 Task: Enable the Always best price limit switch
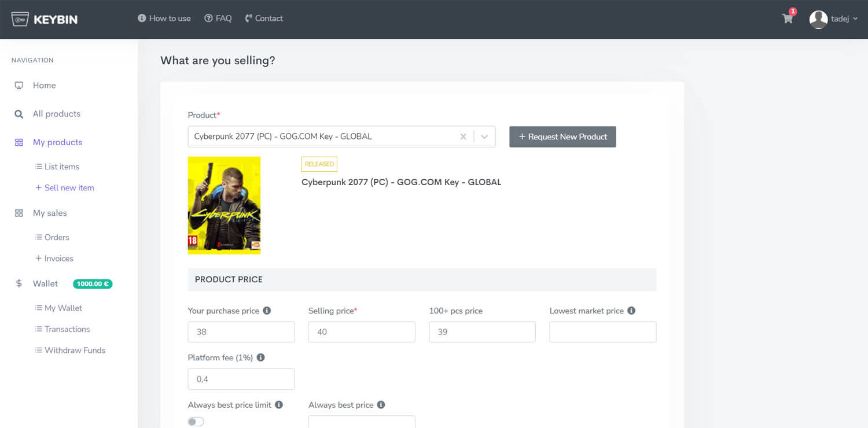point(196,421)
